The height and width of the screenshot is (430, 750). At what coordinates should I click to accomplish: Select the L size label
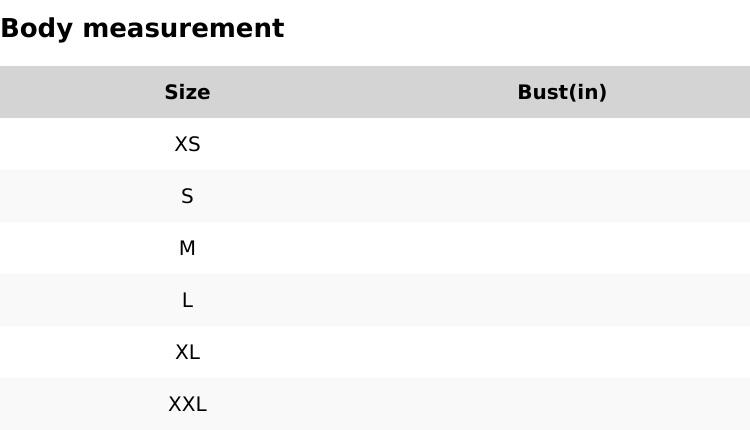pyautogui.click(x=187, y=300)
